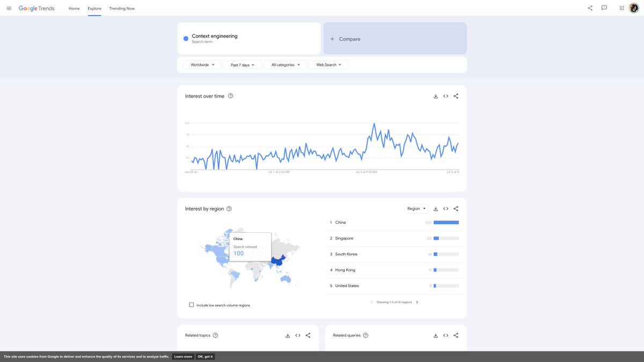Download Interest over time CSV
Image resolution: width=644 pixels, height=362 pixels.
point(436,96)
